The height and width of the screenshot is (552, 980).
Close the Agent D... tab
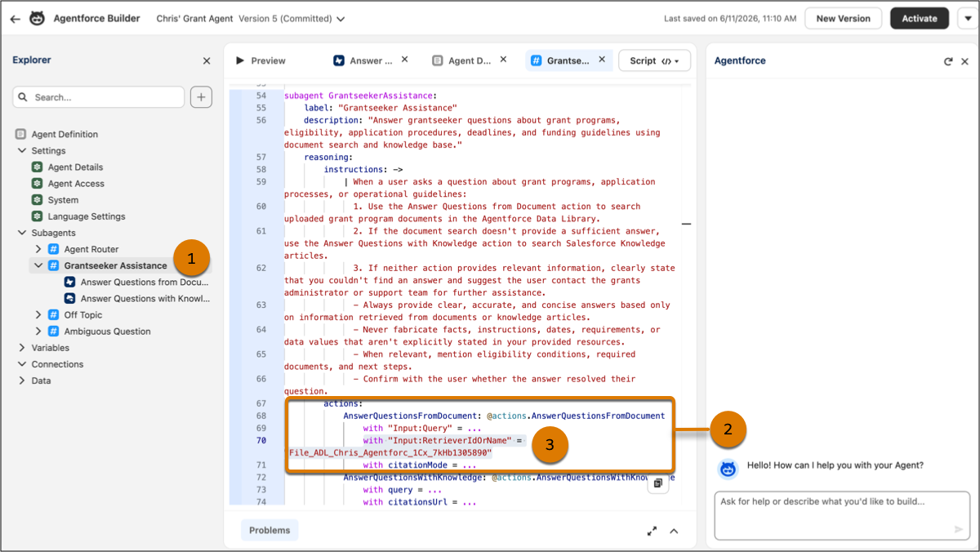tap(503, 60)
